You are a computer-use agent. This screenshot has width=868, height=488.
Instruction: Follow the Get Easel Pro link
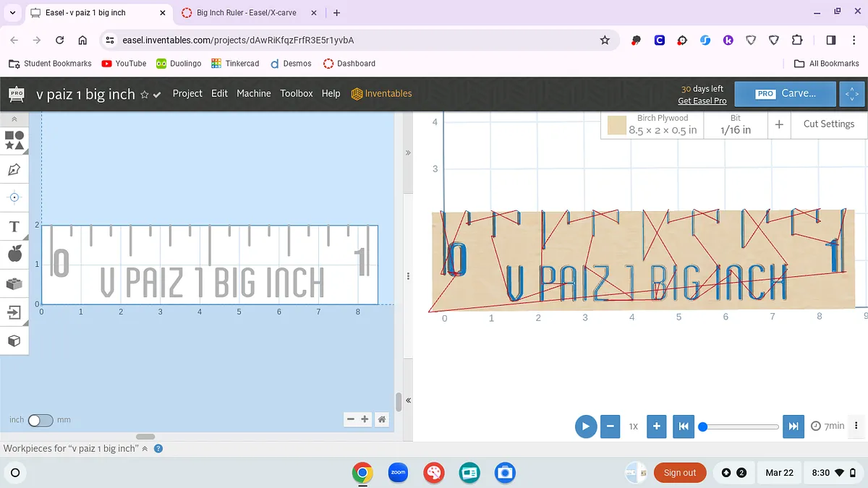coord(702,100)
